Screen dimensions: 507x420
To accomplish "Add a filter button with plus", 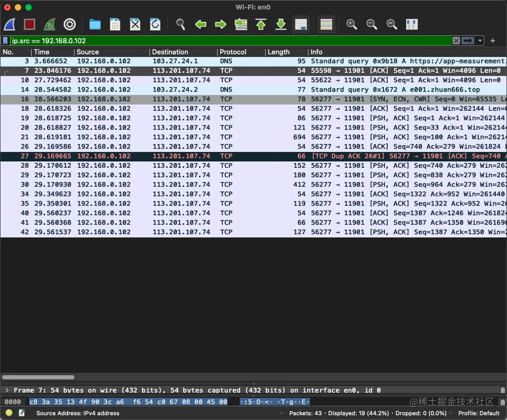I will coord(493,41).
